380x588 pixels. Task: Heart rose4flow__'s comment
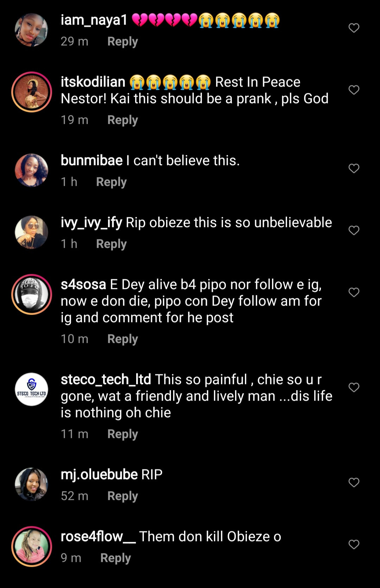click(x=354, y=544)
